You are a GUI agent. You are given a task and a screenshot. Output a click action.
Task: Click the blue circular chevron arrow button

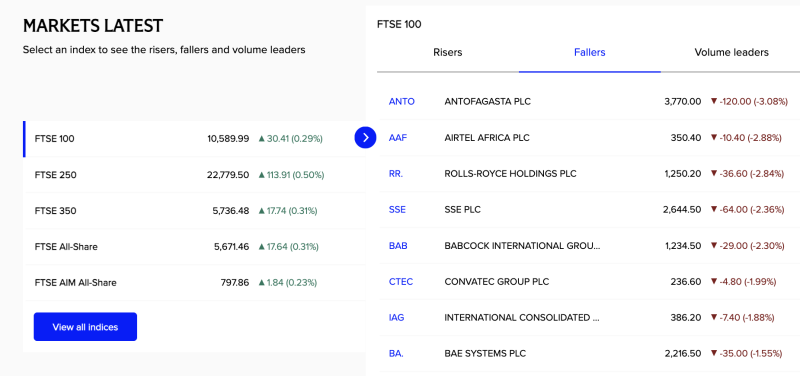click(365, 137)
